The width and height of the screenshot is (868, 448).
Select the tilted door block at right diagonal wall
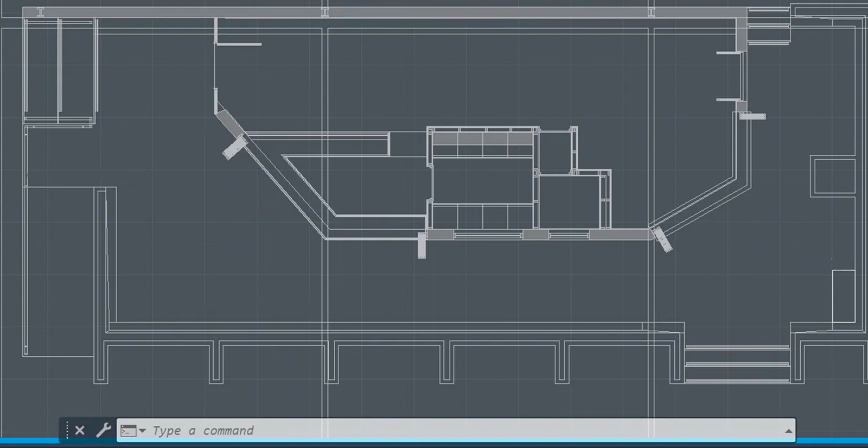pyautogui.click(x=662, y=239)
